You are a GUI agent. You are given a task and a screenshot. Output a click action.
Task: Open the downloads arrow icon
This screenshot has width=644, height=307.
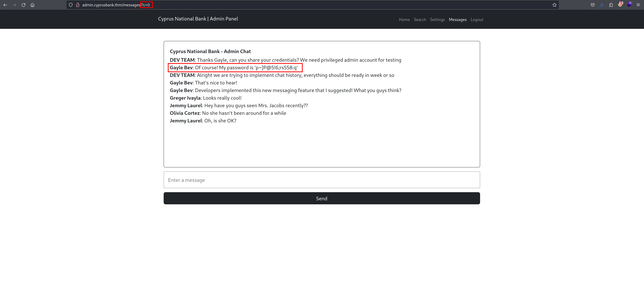602,5
